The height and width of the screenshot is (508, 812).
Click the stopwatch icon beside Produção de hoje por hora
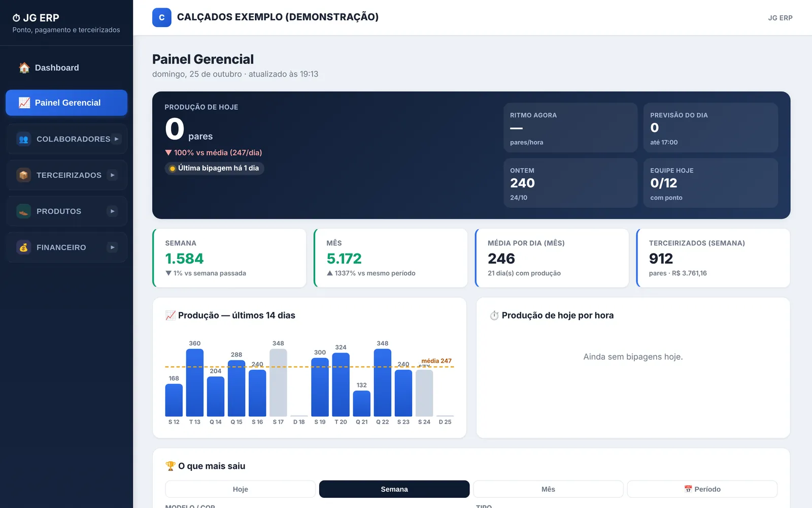coord(494,315)
